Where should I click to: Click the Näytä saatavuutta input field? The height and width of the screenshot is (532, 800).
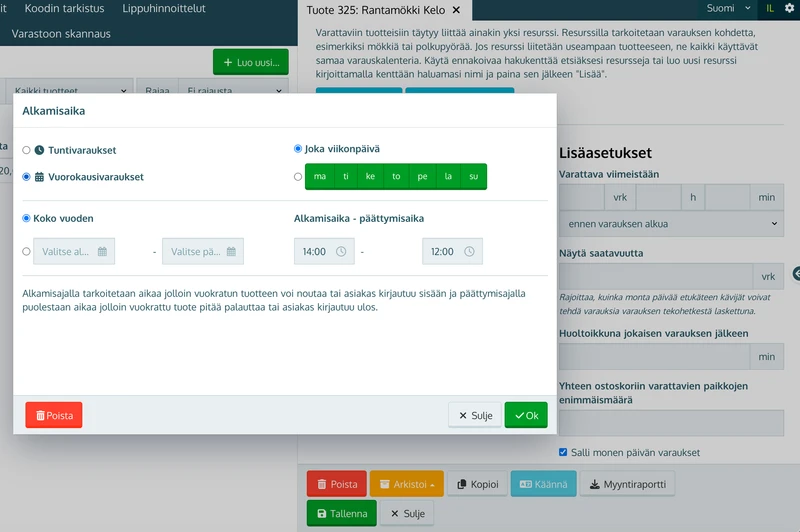(656, 276)
